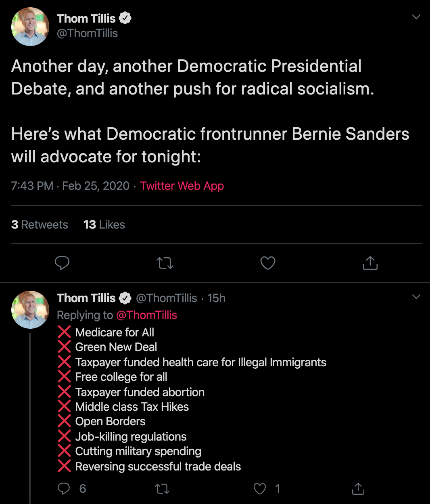
Task: Open the Feb 25, 2020 tweet timestamp
Action: tap(96, 186)
